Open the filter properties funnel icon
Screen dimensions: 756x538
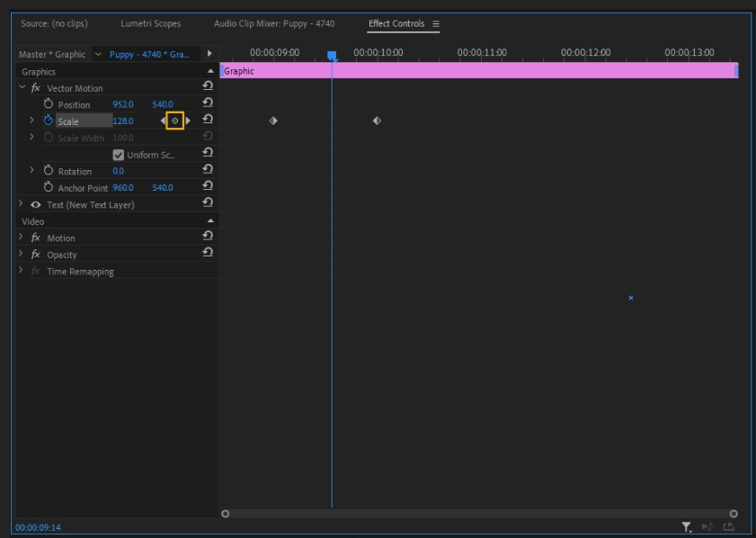tap(686, 527)
